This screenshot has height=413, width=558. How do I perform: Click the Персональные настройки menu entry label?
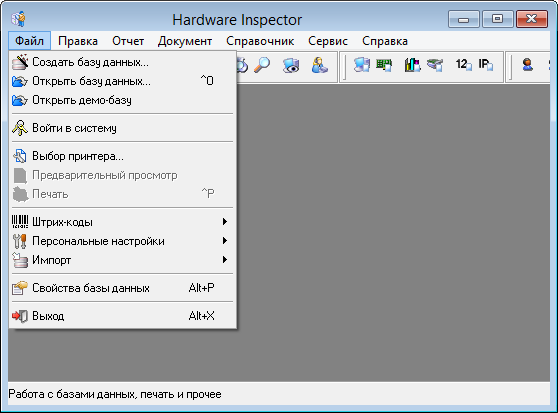(99, 241)
